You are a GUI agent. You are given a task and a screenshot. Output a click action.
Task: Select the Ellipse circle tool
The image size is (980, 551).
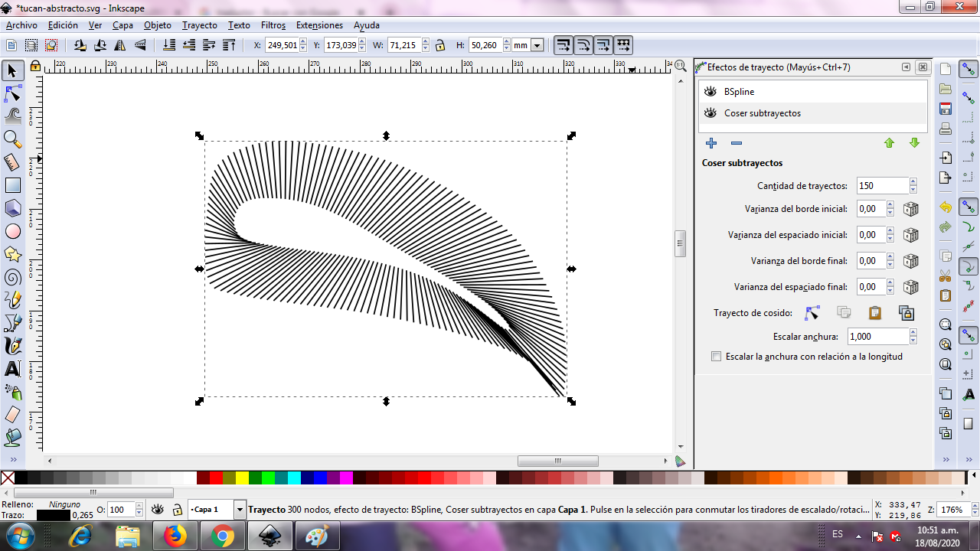(12, 231)
